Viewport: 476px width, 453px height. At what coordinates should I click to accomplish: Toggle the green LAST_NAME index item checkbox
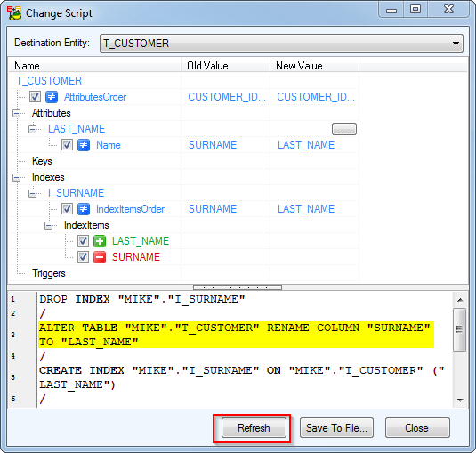click(83, 241)
